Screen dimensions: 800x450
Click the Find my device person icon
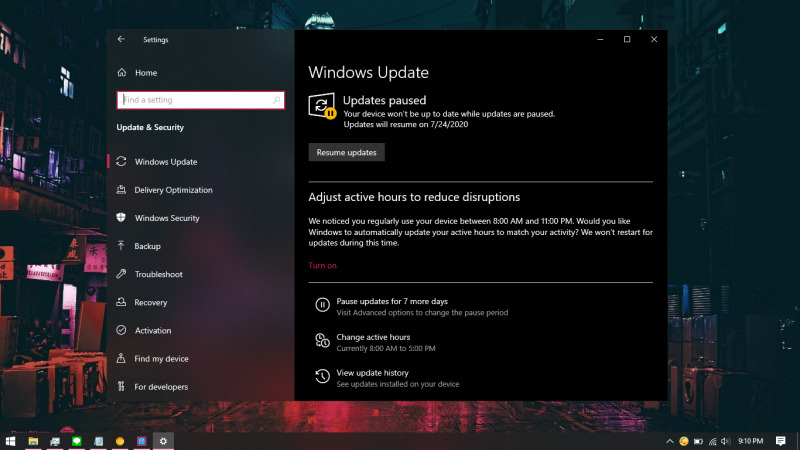coord(121,358)
